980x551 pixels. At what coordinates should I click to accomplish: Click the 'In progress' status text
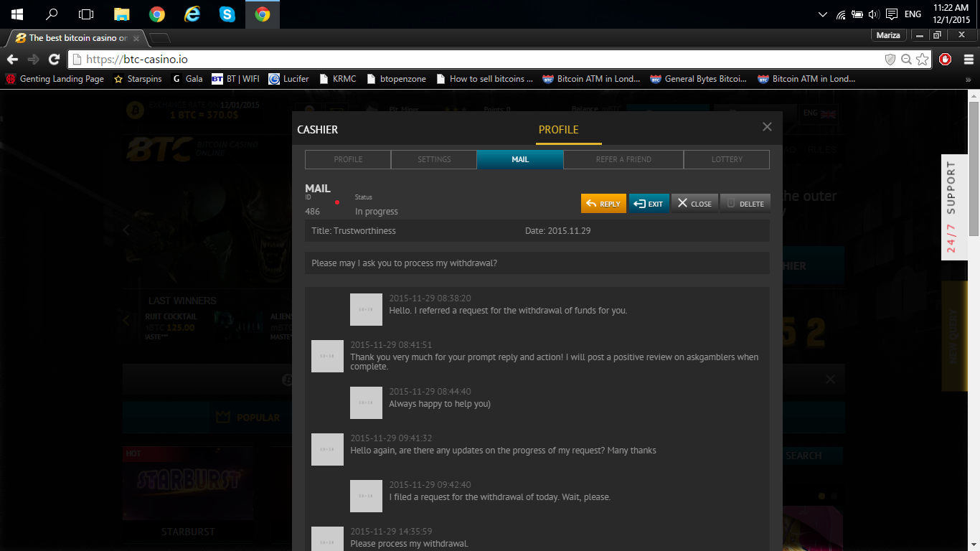point(377,212)
